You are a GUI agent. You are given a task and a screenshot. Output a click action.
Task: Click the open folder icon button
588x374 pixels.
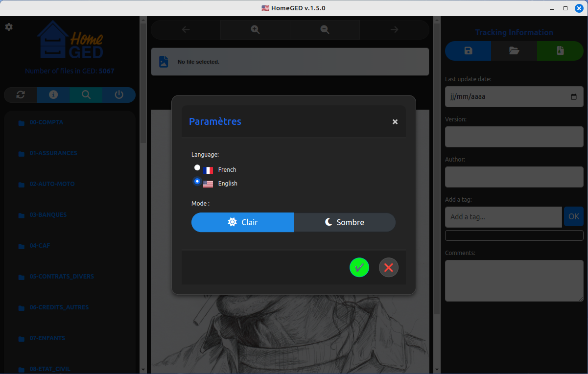pyautogui.click(x=514, y=51)
